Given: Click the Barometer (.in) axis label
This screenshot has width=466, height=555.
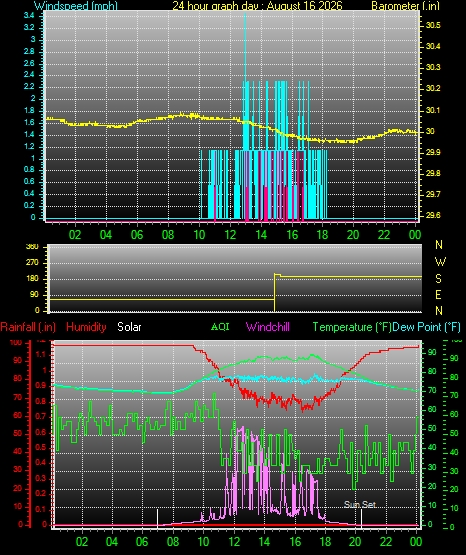Looking at the screenshot, I should click(405, 5).
